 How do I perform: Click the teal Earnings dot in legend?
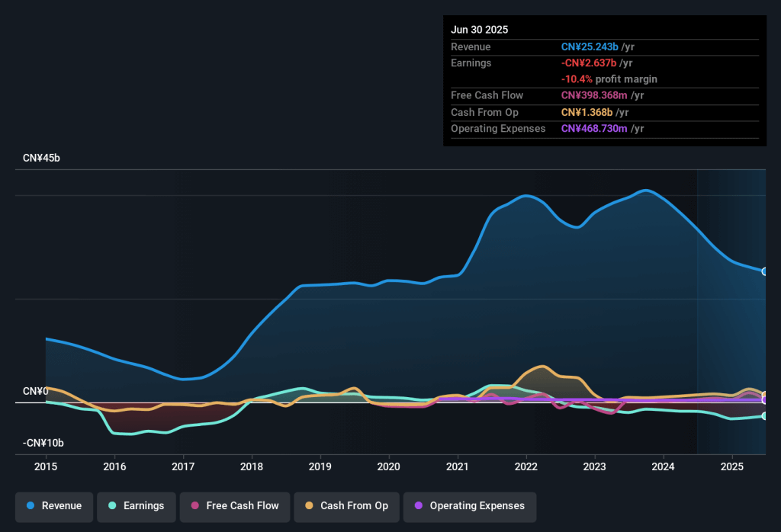[112, 506]
